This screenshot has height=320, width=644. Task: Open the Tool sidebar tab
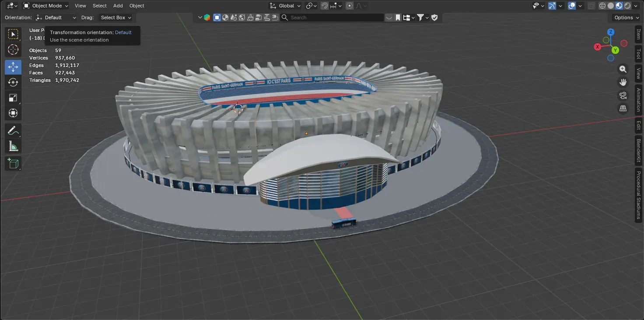click(x=639, y=55)
